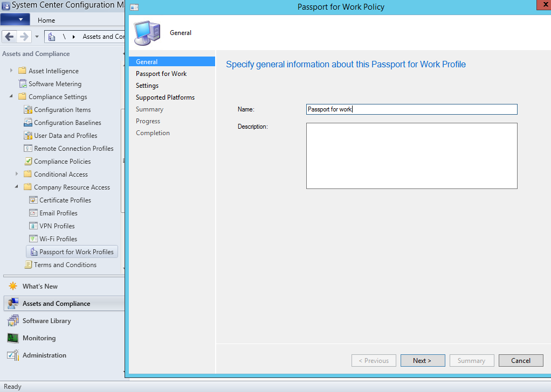Go back with the navigation arrow
This screenshot has height=392, width=551.
[x=10, y=37]
